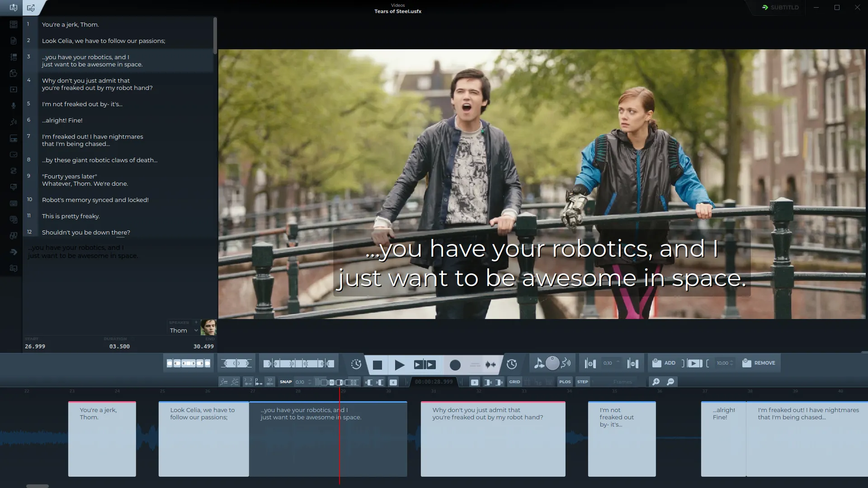
Task: Click the 10,00 value stepper field
Action: point(725,363)
